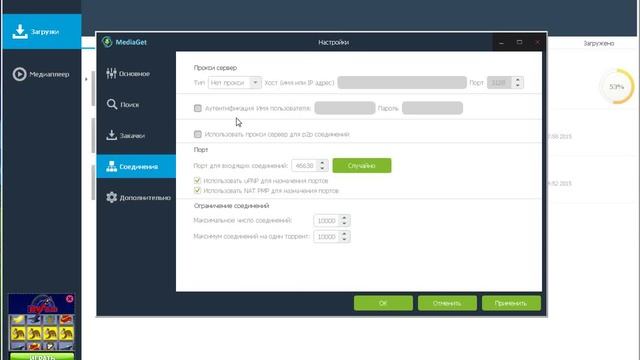
Task: Increase the per-torrent connections value
Action: tap(344, 234)
